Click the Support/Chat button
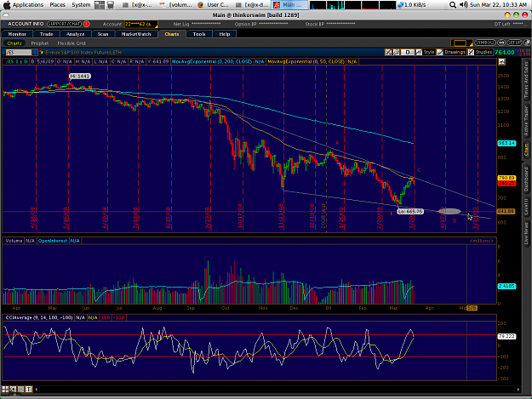This screenshot has height=399, width=532. [x=64, y=24]
